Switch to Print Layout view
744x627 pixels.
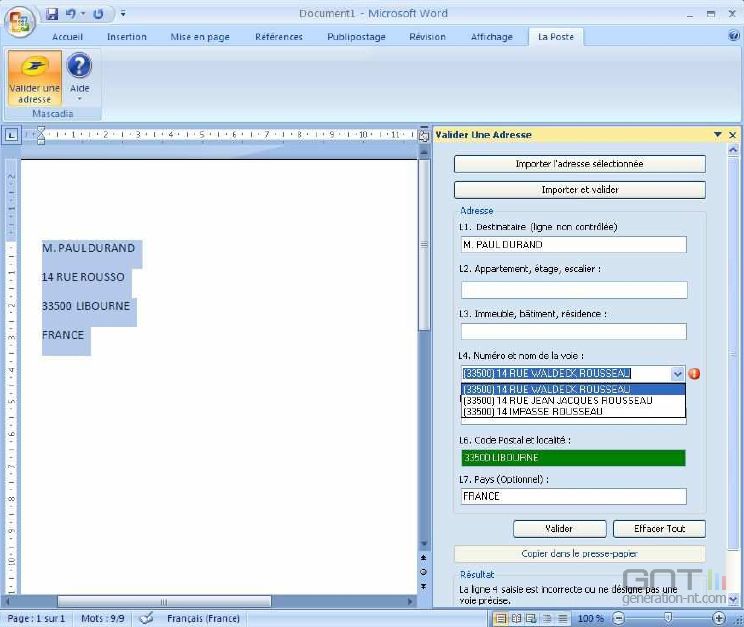(x=500, y=618)
